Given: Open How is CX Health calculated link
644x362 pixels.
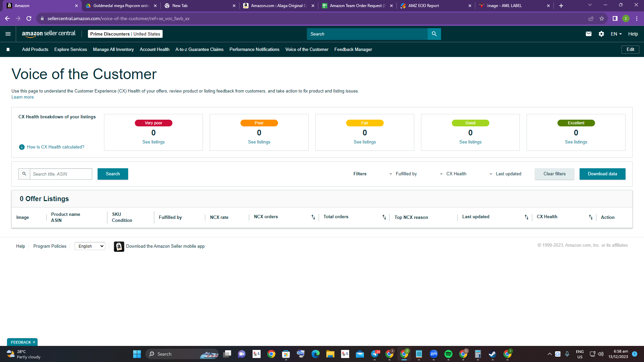Looking at the screenshot, I should point(55,147).
